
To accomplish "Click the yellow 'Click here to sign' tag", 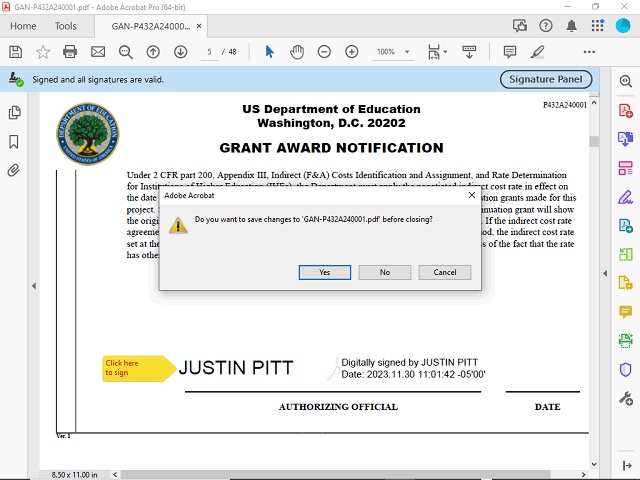I will pos(138,368).
